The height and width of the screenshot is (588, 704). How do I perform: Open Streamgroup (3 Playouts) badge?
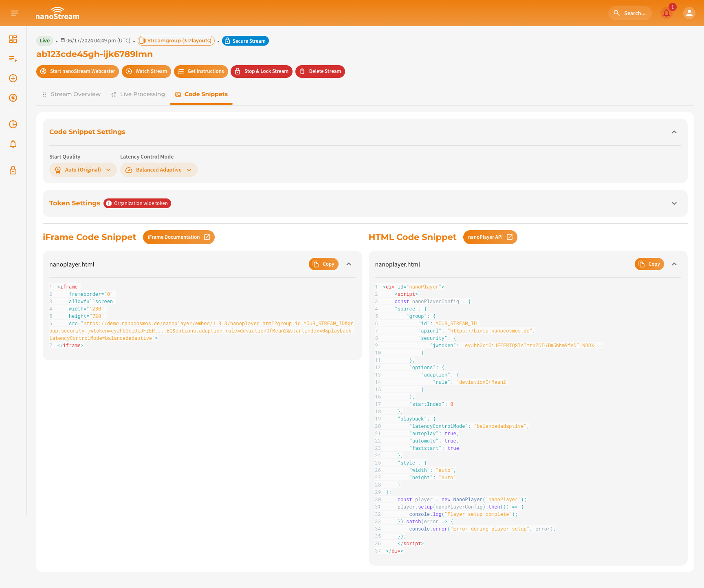click(176, 41)
